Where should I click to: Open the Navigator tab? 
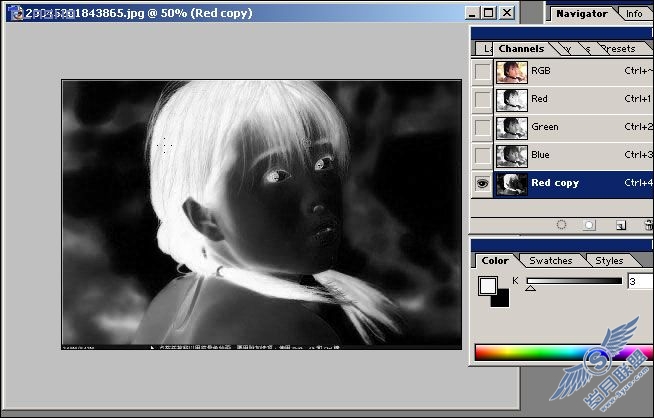[x=581, y=14]
